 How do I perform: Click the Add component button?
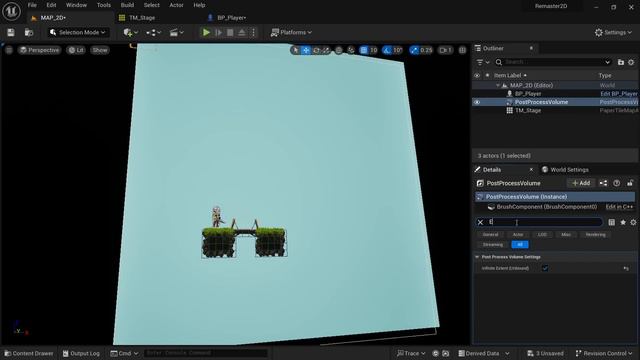click(x=581, y=183)
